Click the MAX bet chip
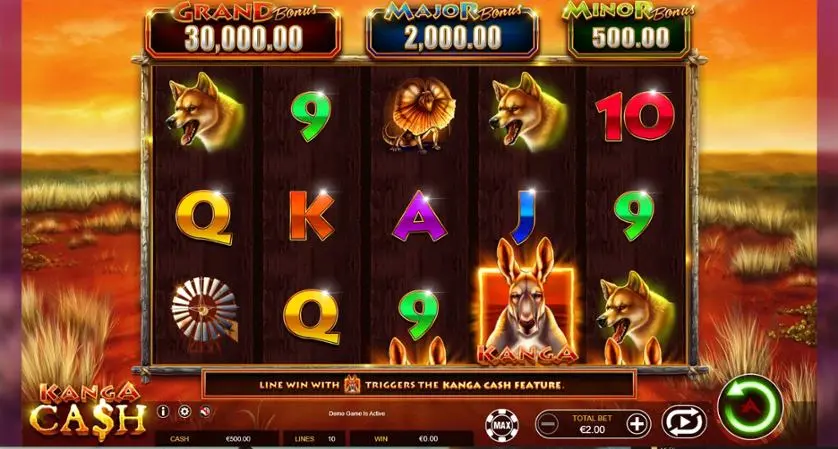 point(502,425)
